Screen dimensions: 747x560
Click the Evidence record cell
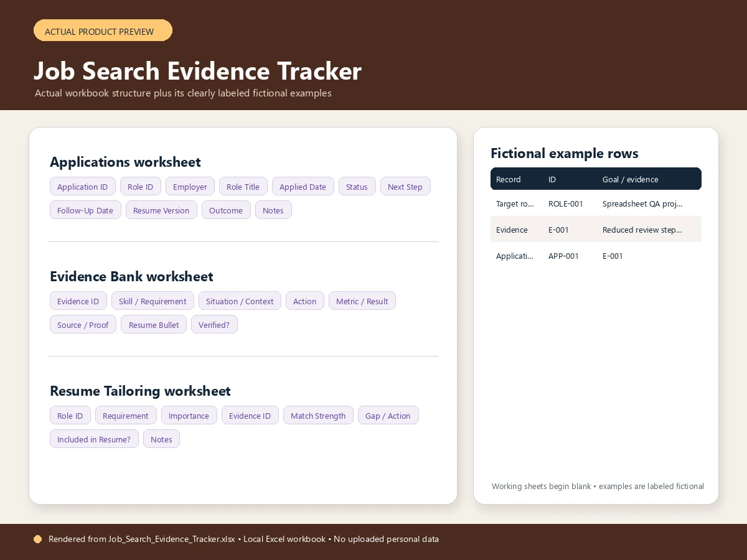(x=512, y=230)
